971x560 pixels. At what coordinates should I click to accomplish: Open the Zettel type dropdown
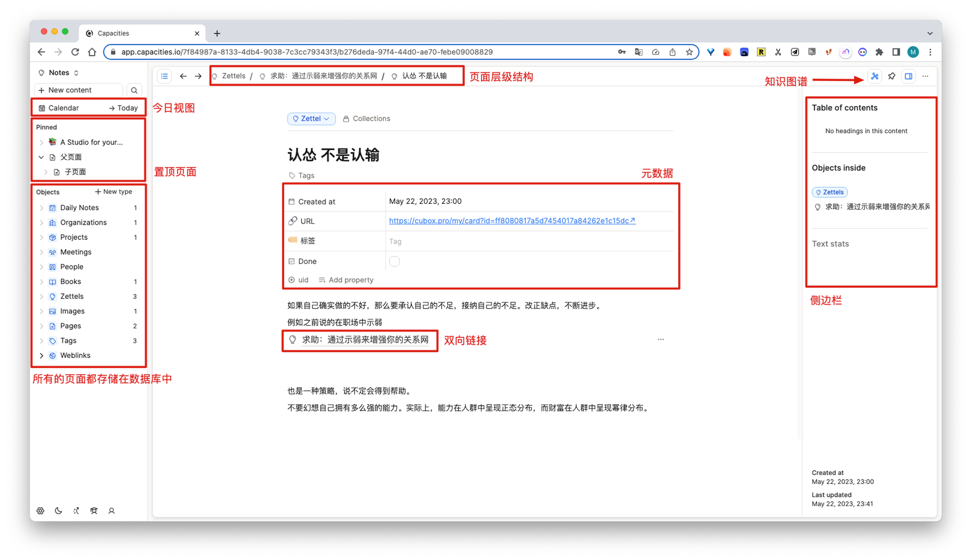pyautogui.click(x=311, y=119)
